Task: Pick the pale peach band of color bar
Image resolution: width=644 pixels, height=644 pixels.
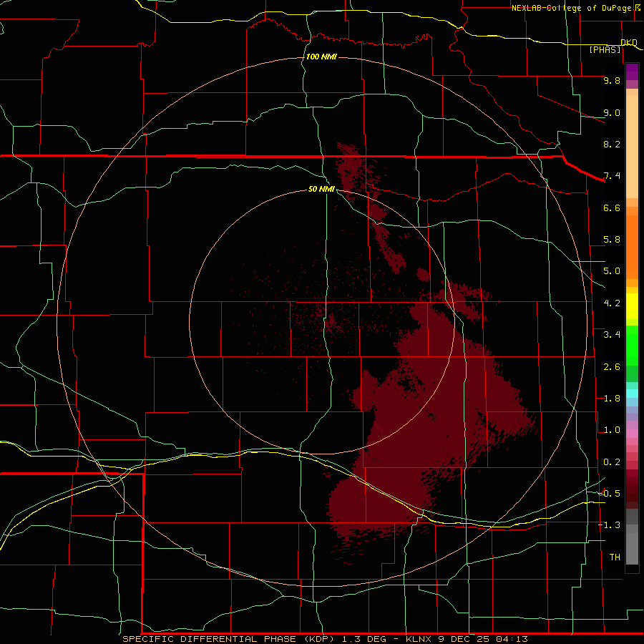Action: click(632, 148)
